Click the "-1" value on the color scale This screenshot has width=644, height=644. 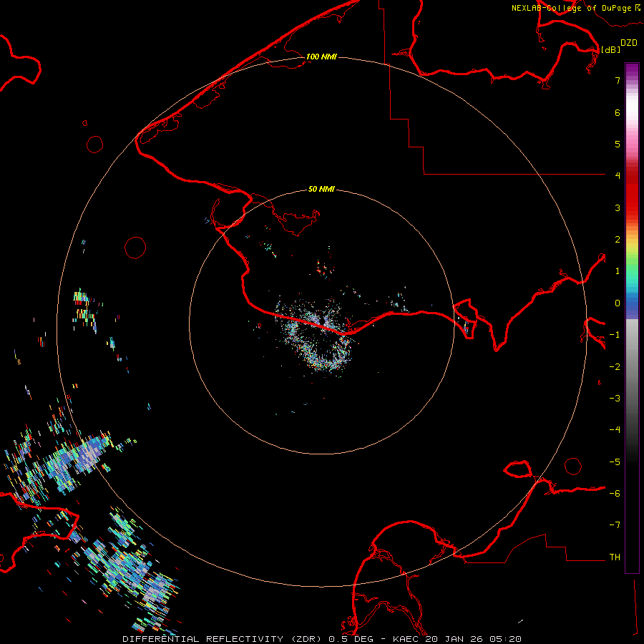pyautogui.click(x=615, y=335)
